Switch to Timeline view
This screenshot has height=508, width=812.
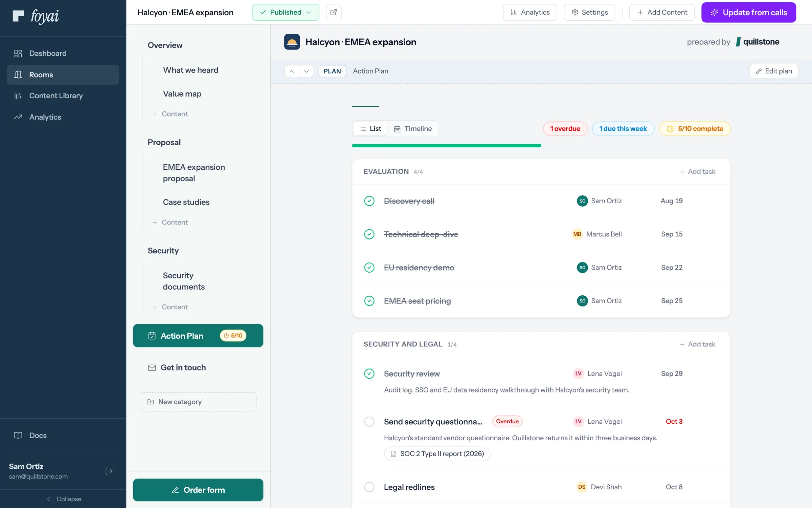coord(413,129)
